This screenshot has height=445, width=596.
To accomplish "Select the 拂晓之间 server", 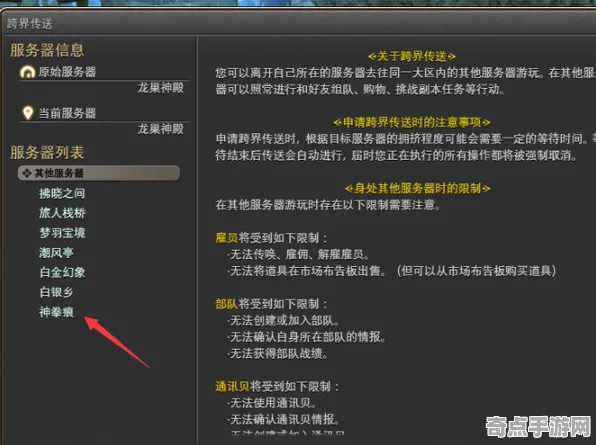I will 62,193.
